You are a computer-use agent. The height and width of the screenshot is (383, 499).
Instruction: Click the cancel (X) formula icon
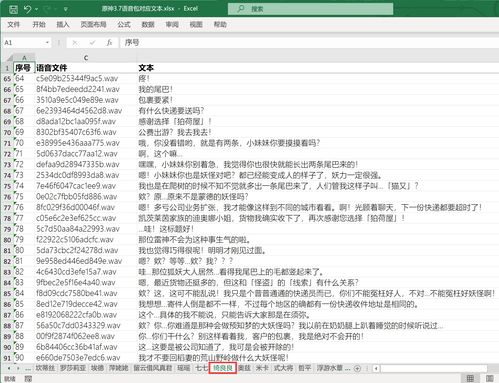pos(75,43)
